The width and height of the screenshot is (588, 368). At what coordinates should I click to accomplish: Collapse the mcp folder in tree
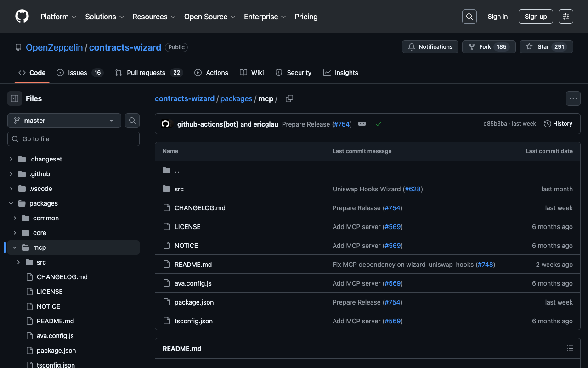coord(15,247)
